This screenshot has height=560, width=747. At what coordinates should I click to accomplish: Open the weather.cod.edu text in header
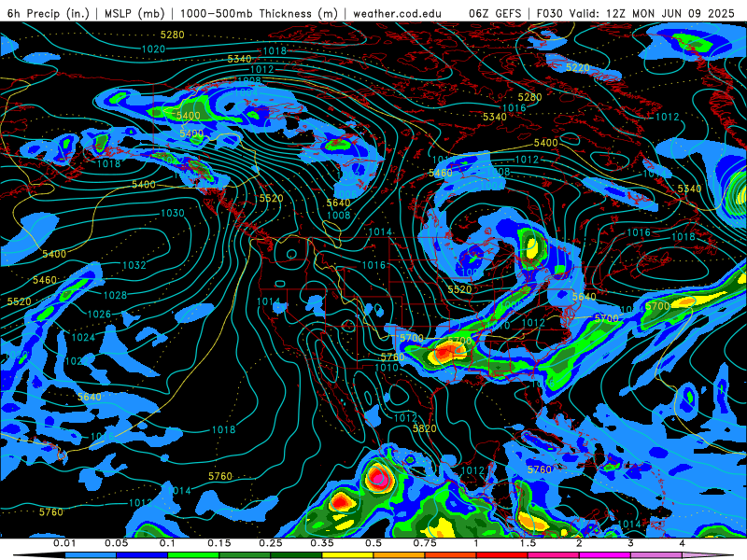click(398, 13)
